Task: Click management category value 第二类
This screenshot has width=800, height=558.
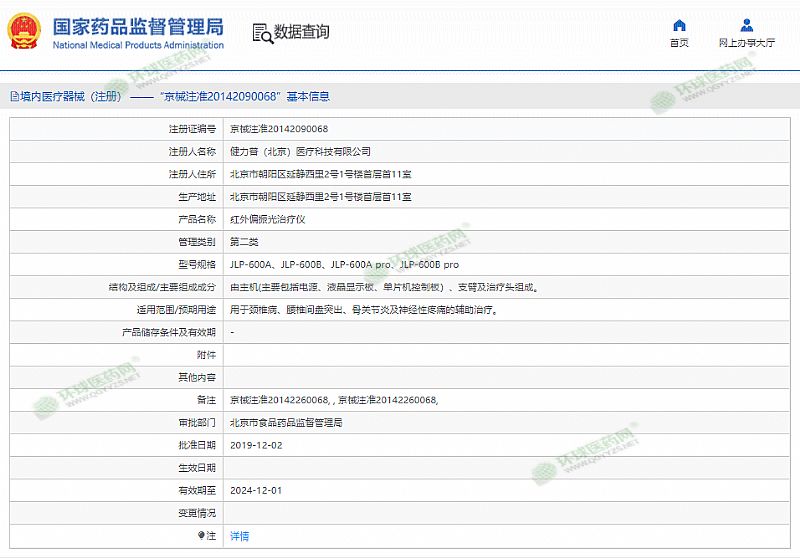Action: pyautogui.click(x=245, y=242)
